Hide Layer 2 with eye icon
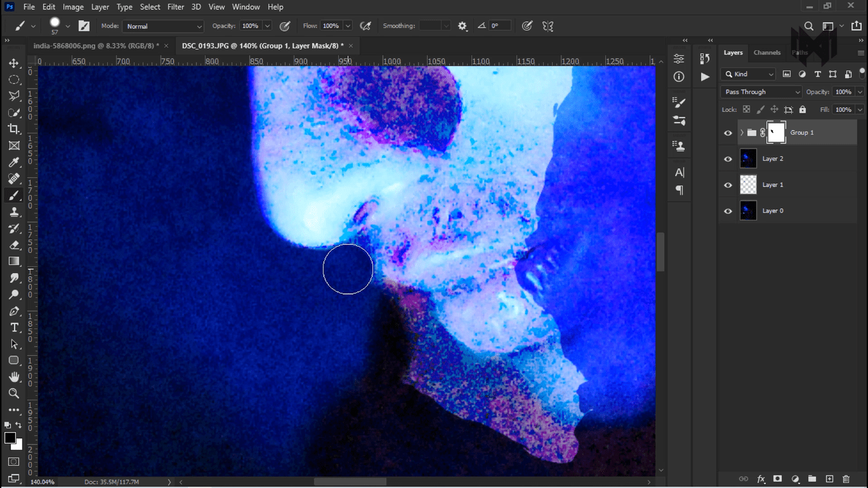 [x=728, y=159]
